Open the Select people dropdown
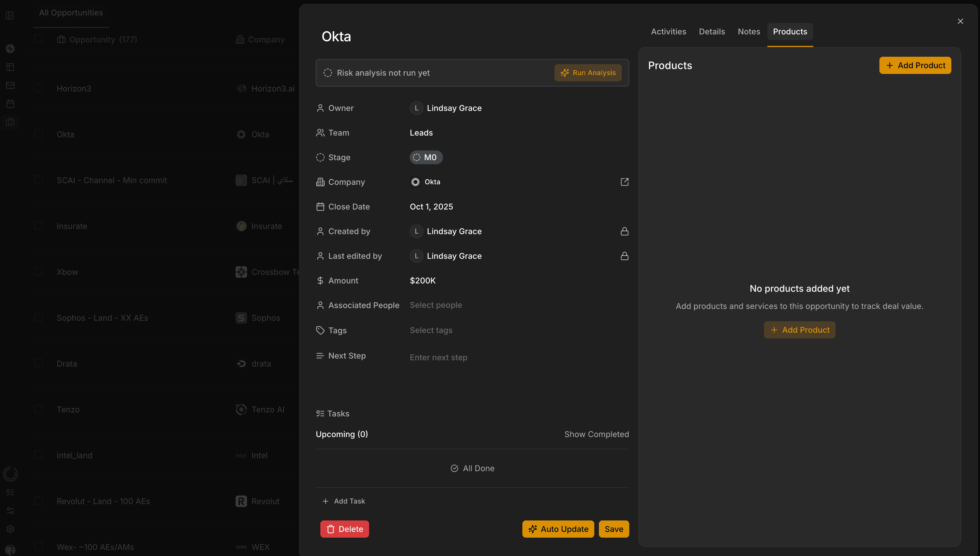This screenshot has height=556, width=980. (436, 305)
